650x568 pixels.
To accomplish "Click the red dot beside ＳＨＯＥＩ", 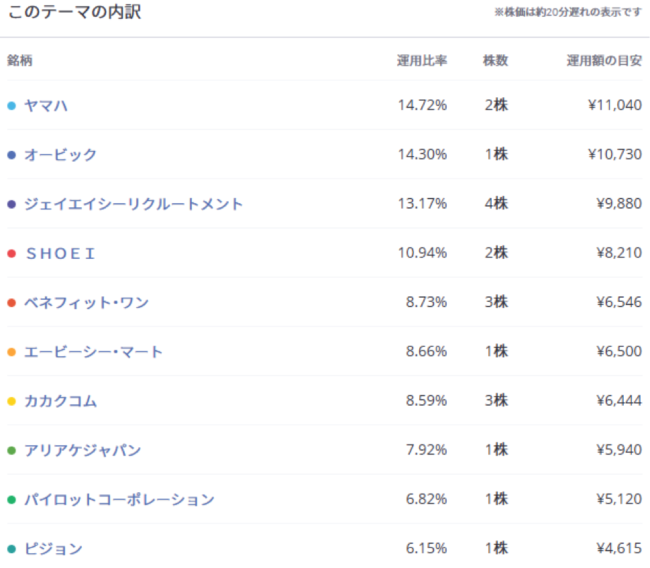I will (x=11, y=253).
